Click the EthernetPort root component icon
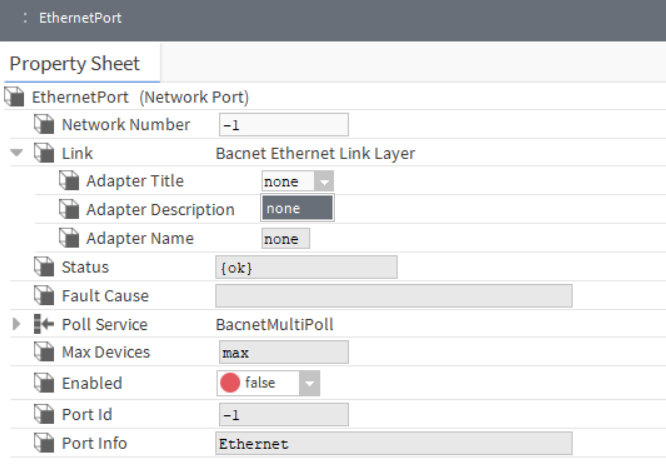This screenshot has height=474, width=666. [15, 98]
